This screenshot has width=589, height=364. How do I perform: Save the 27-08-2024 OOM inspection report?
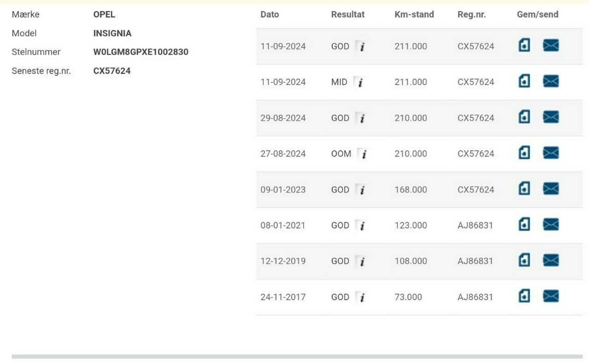pyautogui.click(x=524, y=153)
